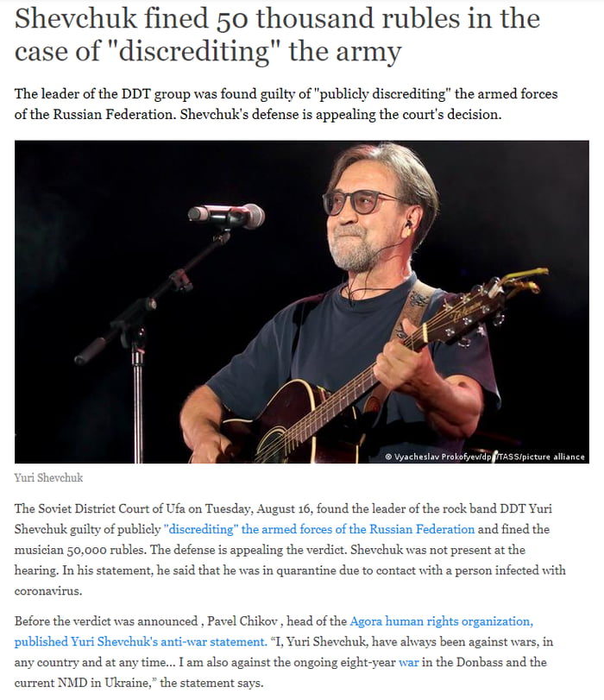
Task: Open the published anti-war statement link
Action: pos(140,641)
